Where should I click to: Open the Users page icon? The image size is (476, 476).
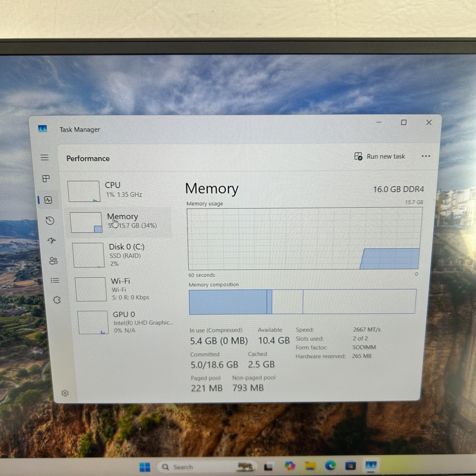[x=53, y=261]
